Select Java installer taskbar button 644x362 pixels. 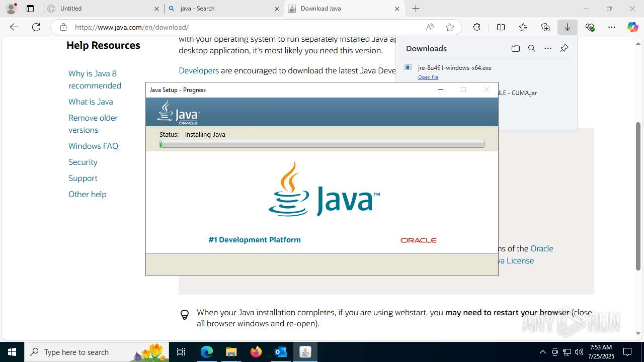click(x=305, y=352)
